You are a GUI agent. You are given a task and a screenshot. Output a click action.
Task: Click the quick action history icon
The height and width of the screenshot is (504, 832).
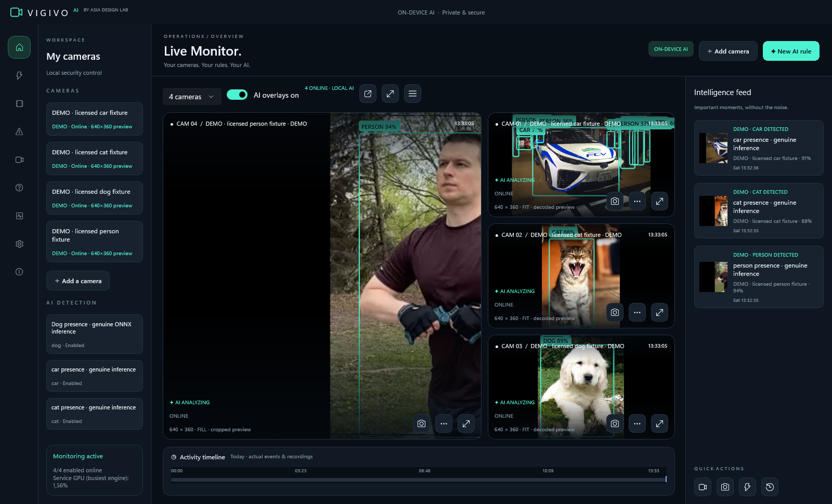click(770, 487)
